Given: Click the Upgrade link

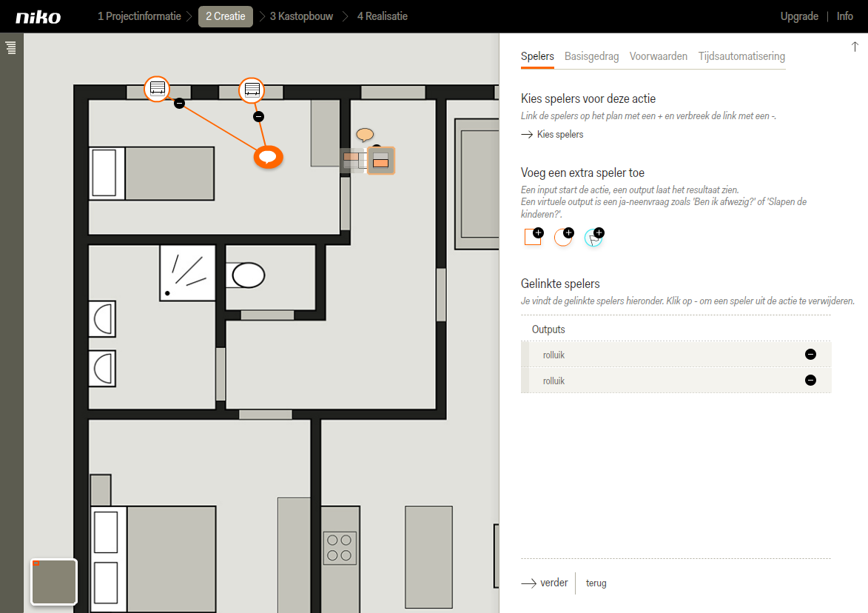Looking at the screenshot, I should click(799, 16).
